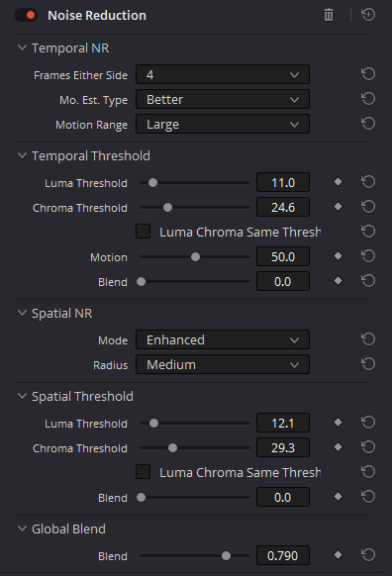The height and width of the screenshot is (576, 392).
Task: Reset the Temporal Chroma Threshold value
Action: point(368,207)
